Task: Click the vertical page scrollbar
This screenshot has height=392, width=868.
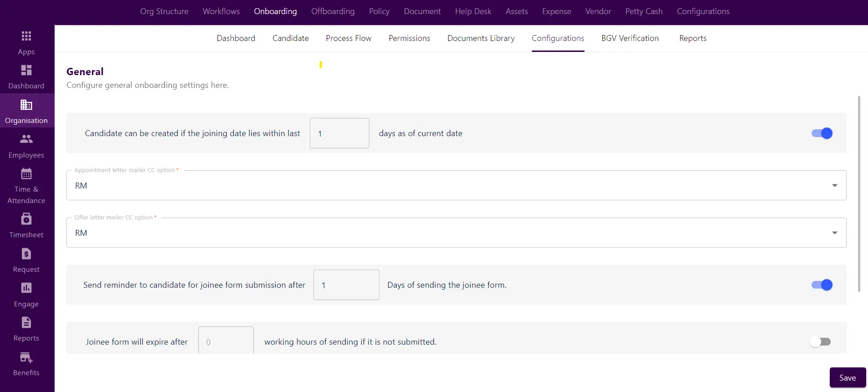Action: 859,193
